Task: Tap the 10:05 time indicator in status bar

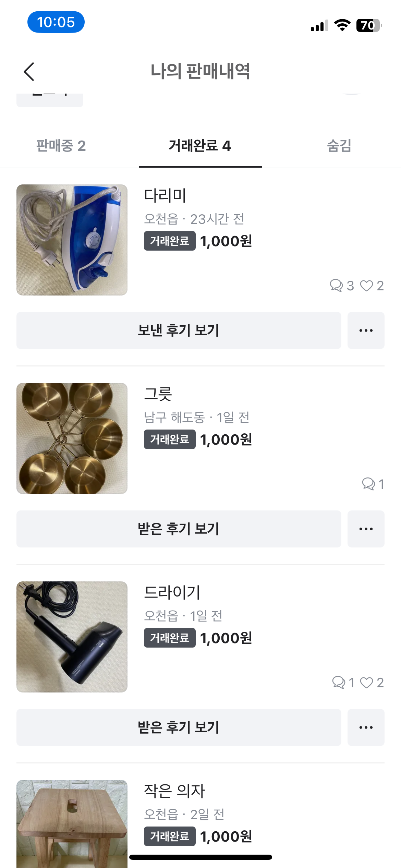Action: pos(56,22)
